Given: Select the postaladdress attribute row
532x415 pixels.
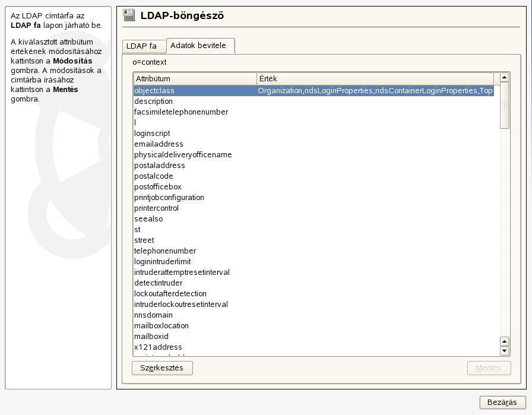Looking at the screenshot, I should tap(313, 166).
